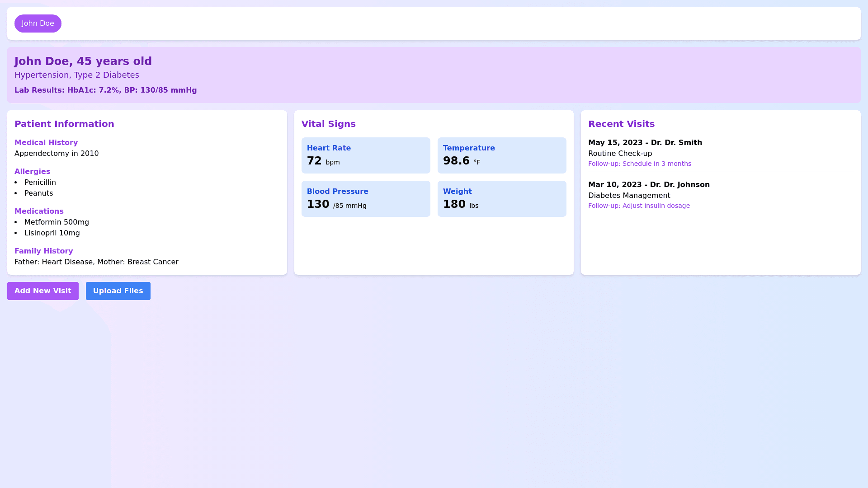Click the follow-up Adjust insulin dosage text
Screen dimensions: 868x488
[638, 206]
